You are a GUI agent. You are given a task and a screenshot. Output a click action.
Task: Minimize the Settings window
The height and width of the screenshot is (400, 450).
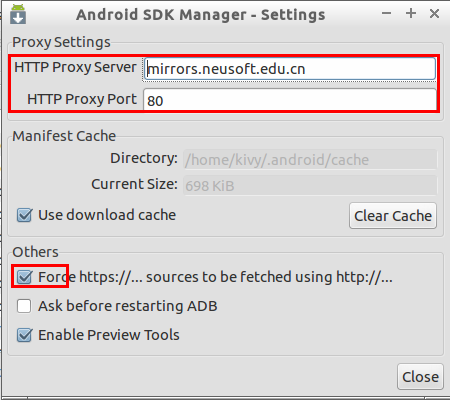386,14
